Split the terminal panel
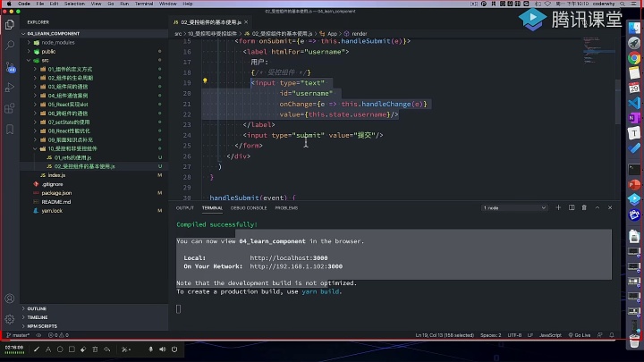 (x=572, y=207)
